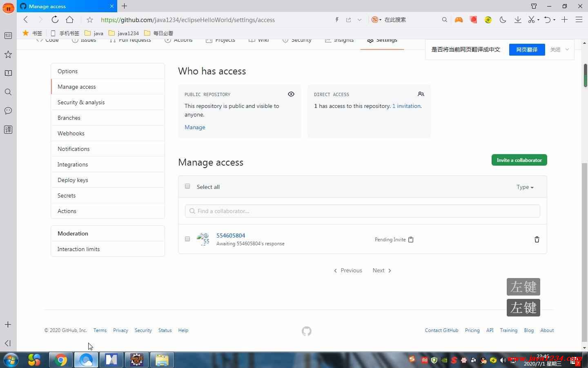Click the blue translate page button

coord(527,49)
